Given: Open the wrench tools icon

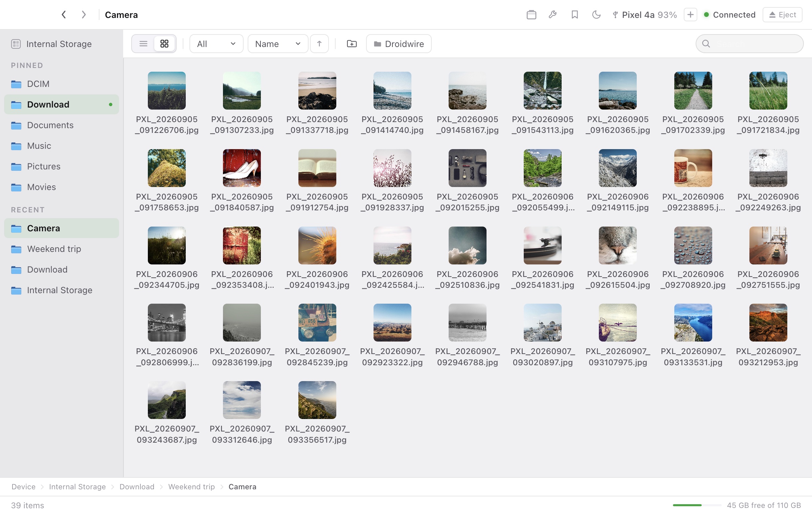Looking at the screenshot, I should [552, 15].
